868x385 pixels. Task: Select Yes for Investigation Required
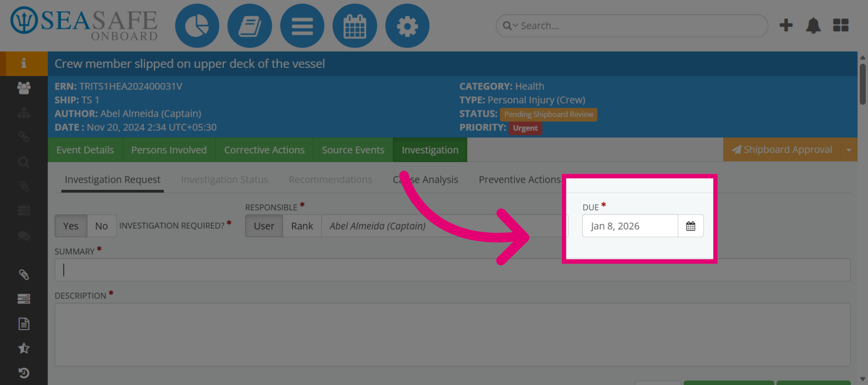pyautogui.click(x=71, y=226)
